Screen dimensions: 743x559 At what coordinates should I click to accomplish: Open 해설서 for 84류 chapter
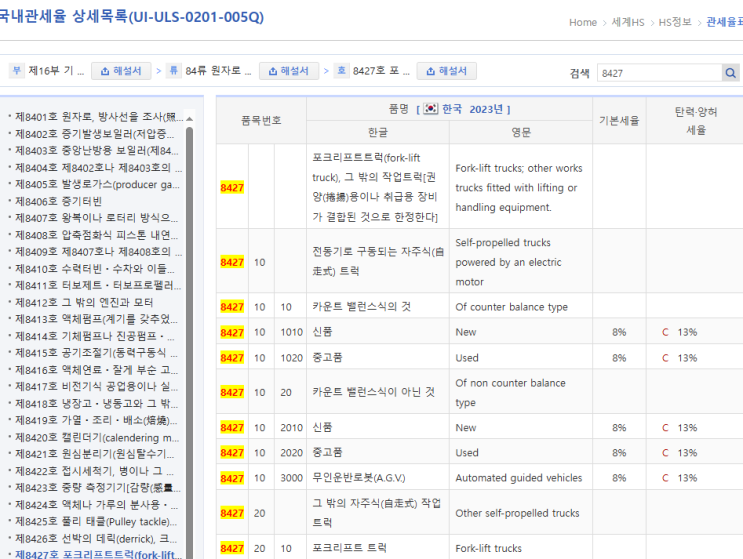point(289,71)
